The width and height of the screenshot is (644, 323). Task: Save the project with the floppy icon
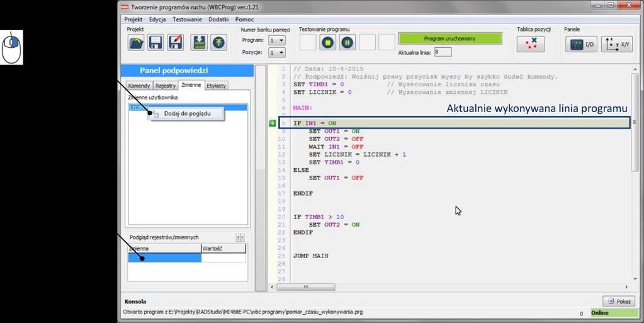pyautogui.click(x=155, y=42)
